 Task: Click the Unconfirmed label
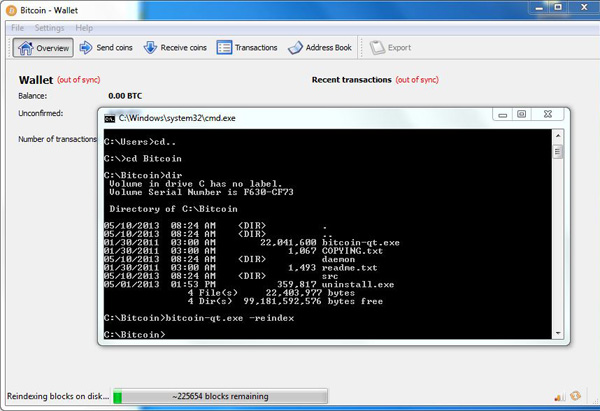tap(41, 113)
